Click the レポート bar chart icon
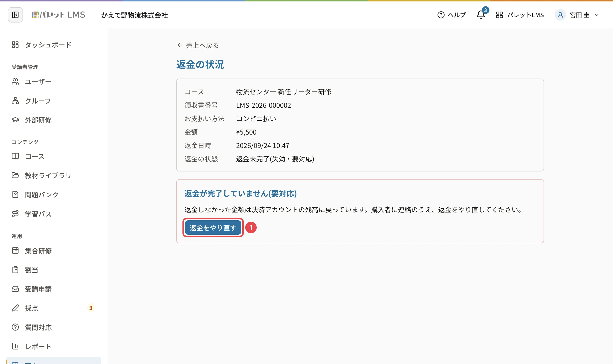613x364 pixels. (15, 346)
